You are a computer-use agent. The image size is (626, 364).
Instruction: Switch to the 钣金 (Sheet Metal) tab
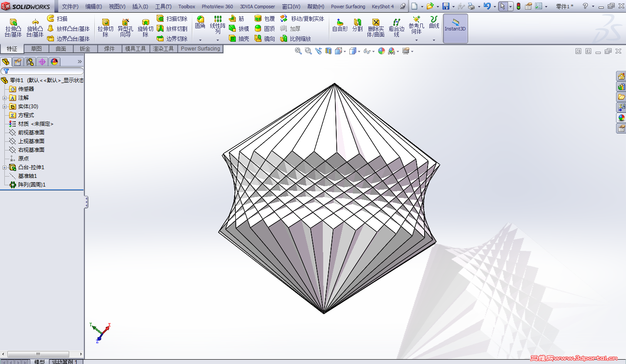(85, 49)
